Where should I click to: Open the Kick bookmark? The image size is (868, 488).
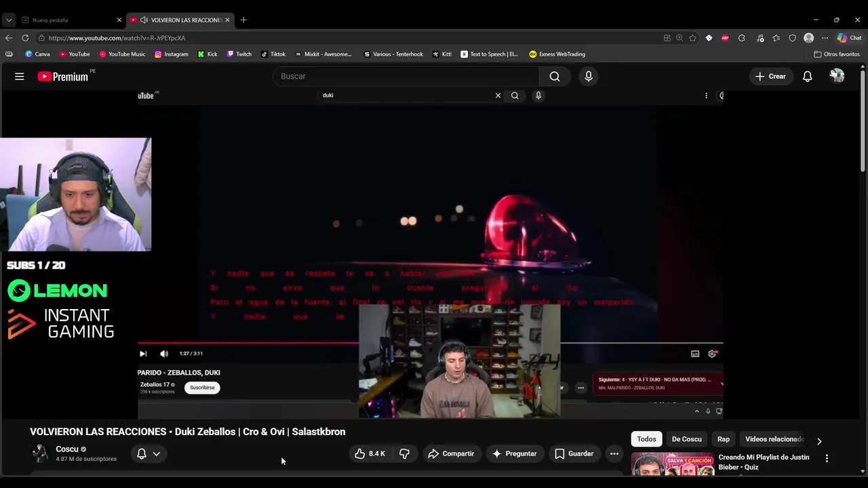pos(208,54)
